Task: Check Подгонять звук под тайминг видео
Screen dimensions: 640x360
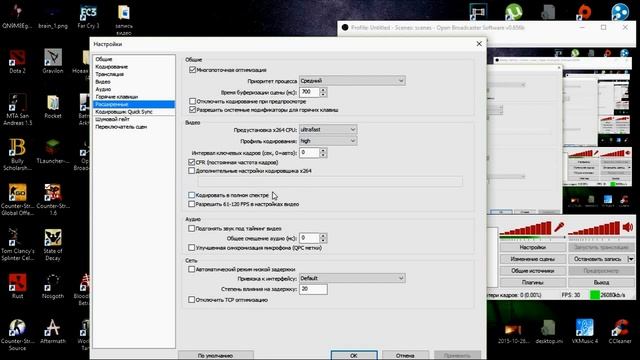Action: [191, 229]
